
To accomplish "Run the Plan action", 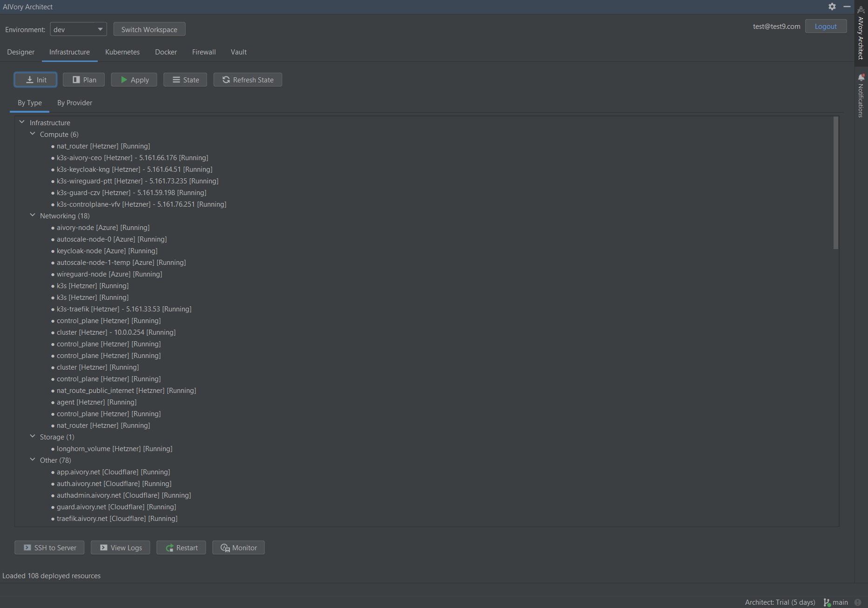I will (84, 80).
